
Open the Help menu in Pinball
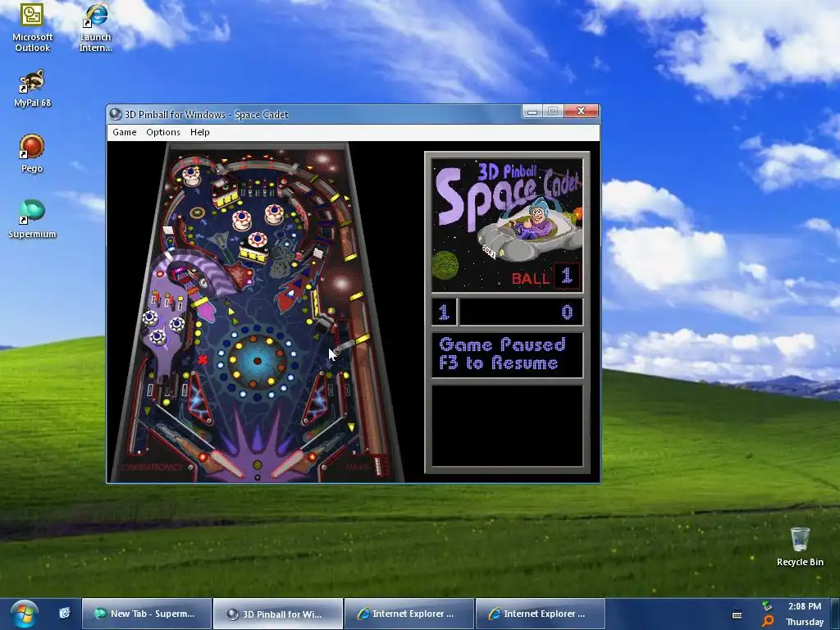coord(200,132)
